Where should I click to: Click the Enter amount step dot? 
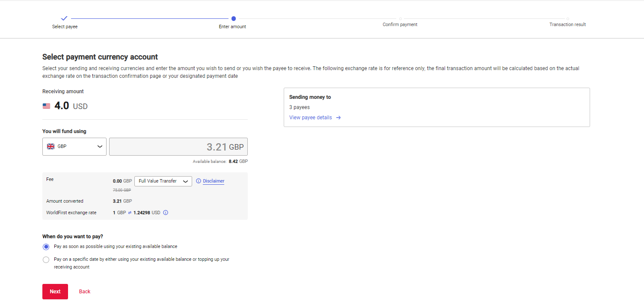pos(233,18)
